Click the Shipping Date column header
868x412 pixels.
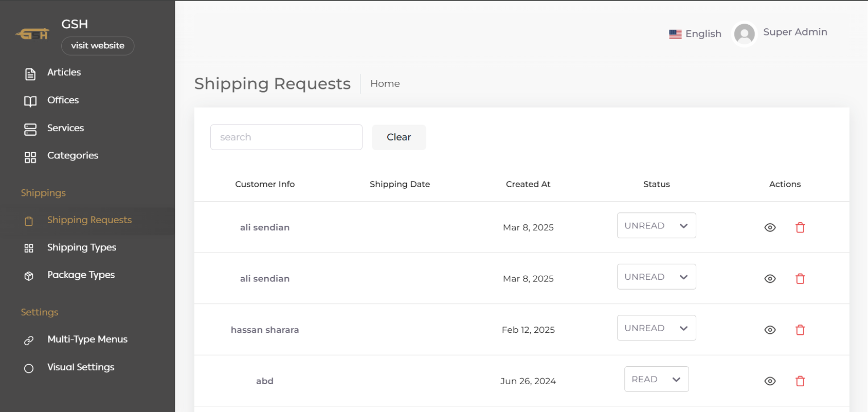pos(400,184)
